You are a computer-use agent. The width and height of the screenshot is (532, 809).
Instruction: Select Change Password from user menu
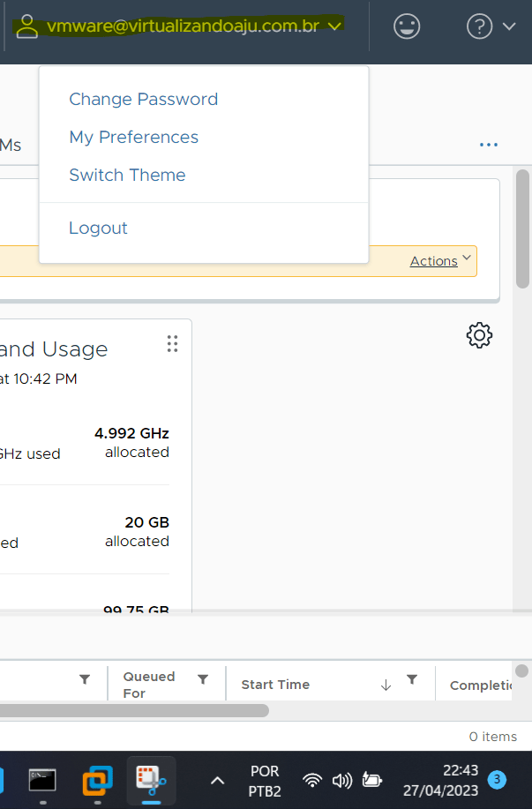tap(143, 100)
